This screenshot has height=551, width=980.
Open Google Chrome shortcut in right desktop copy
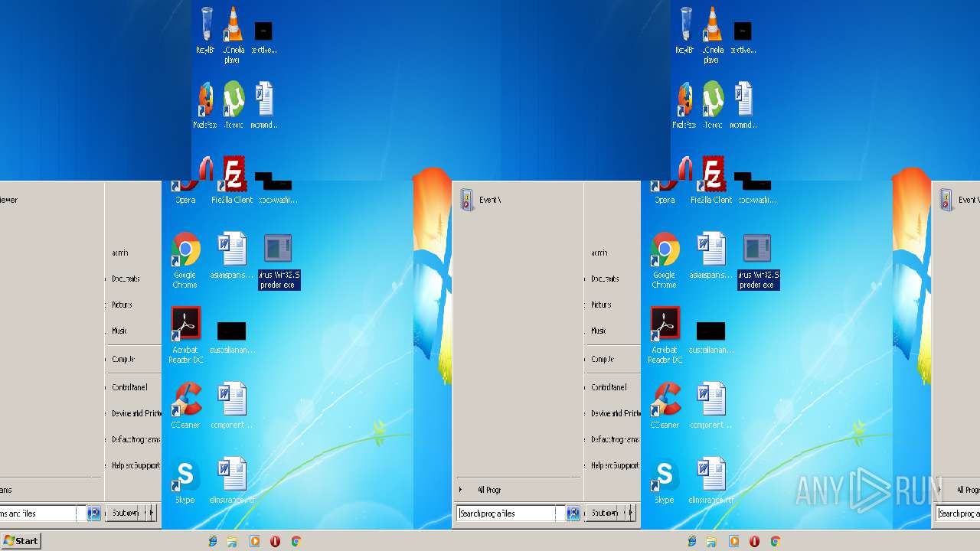665,260
